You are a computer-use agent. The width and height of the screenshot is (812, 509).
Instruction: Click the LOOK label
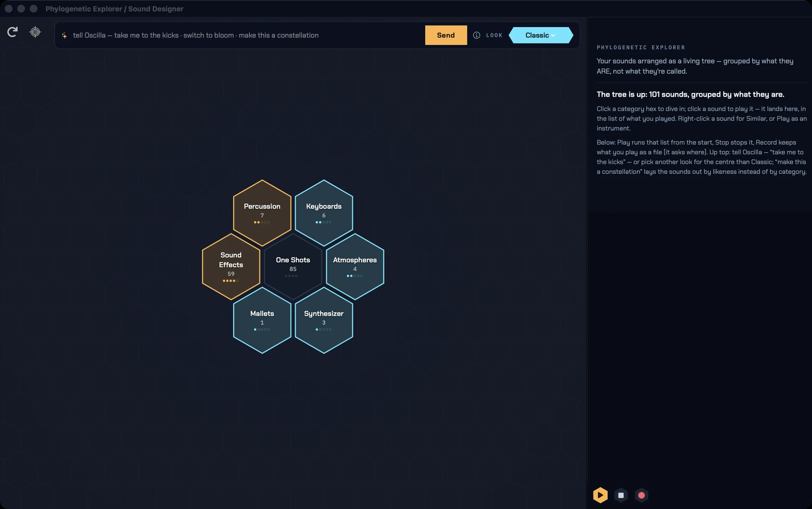click(x=494, y=35)
